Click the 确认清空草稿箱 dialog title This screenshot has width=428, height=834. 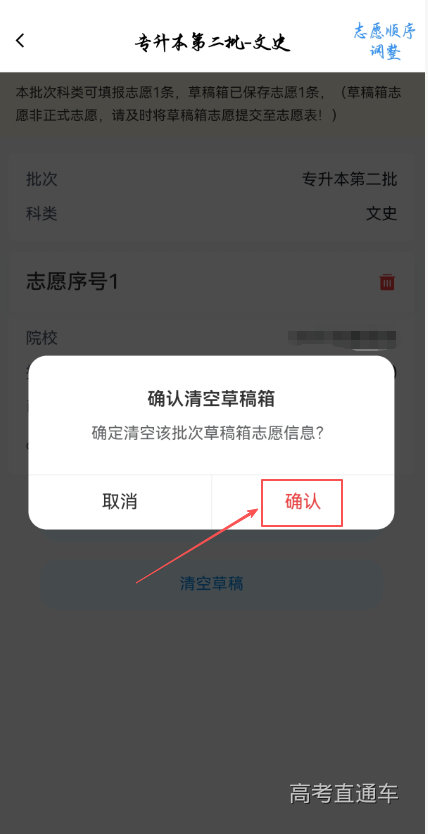click(x=211, y=398)
